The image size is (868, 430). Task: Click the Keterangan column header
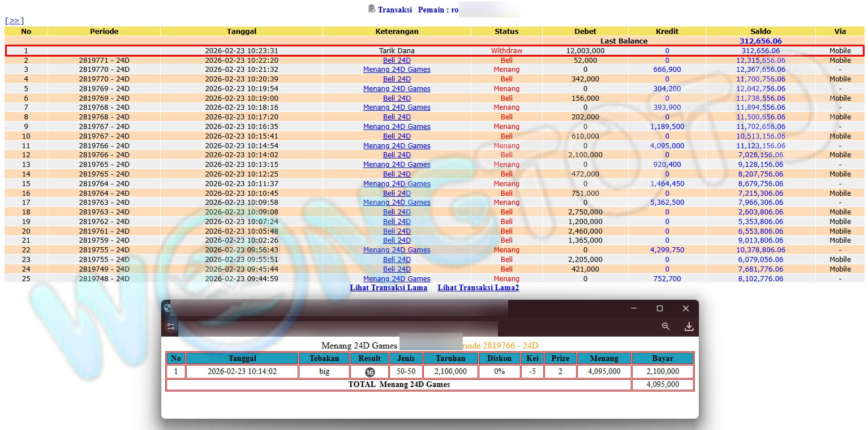click(x=397, y=31)
